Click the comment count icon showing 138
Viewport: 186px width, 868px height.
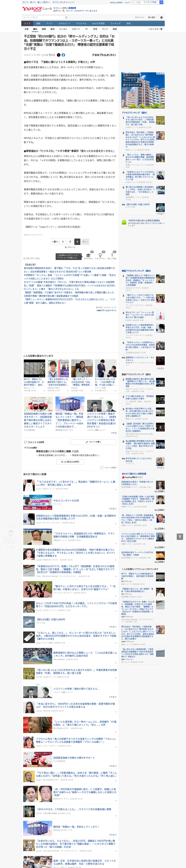coord(45,55)
